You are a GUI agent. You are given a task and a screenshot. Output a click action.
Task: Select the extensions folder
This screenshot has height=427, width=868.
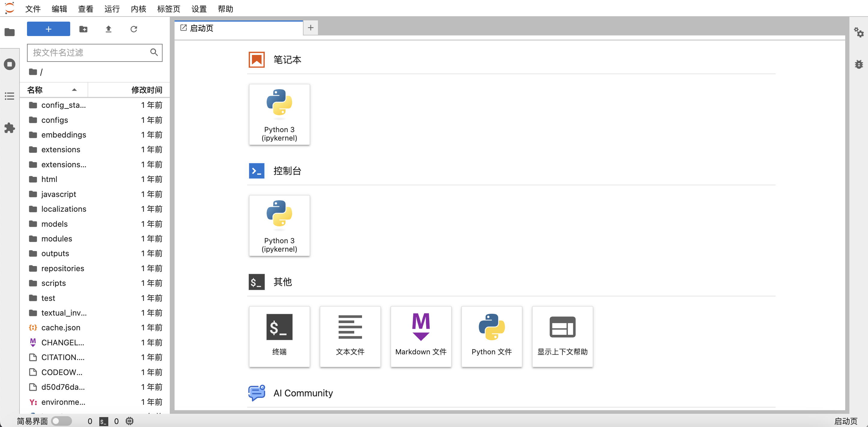coord(95,150)
